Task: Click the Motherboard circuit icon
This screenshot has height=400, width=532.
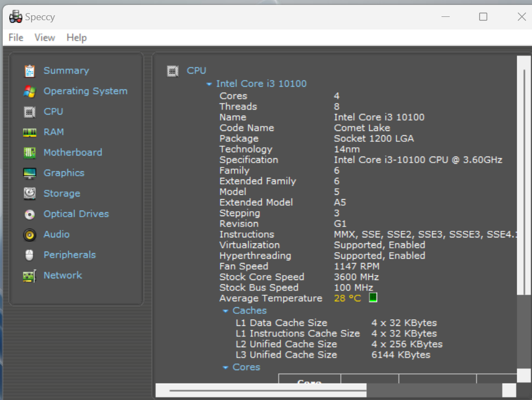Action: coord(29,153)
